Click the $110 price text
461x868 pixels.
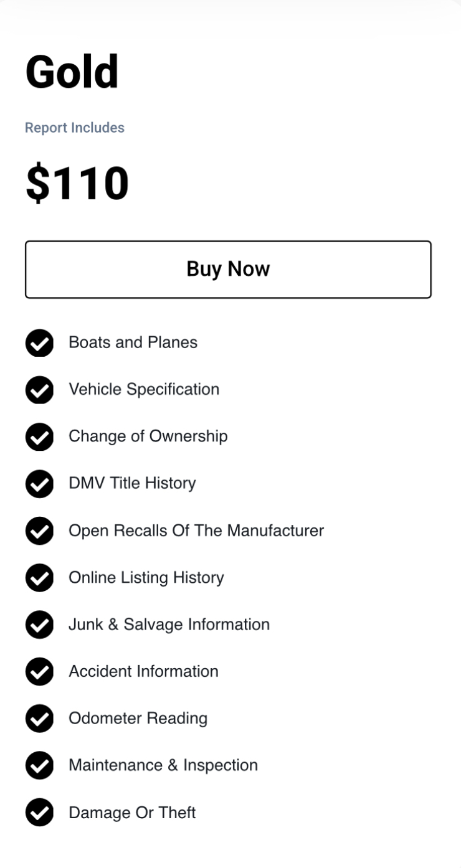[77, 184]
